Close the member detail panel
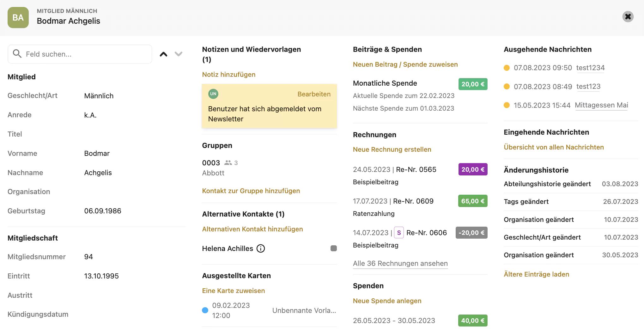 (628, 16)
